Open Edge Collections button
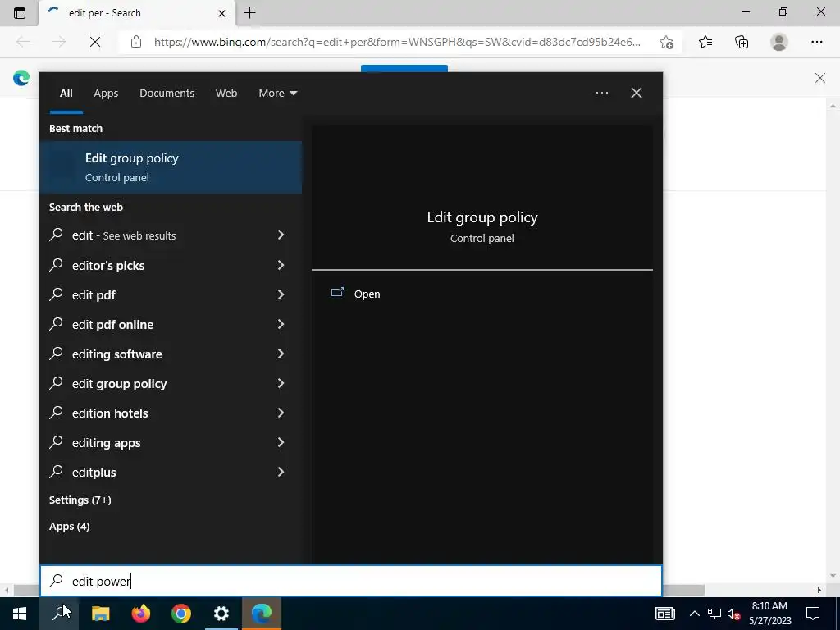Image resolution: width=840 pixels, height=630 pixels. click(742, 42)
